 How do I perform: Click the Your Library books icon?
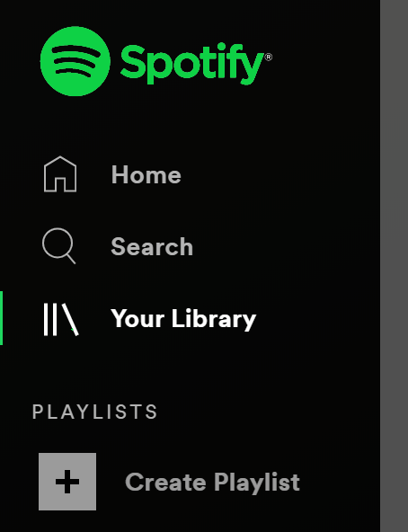[x=61, y=319]
